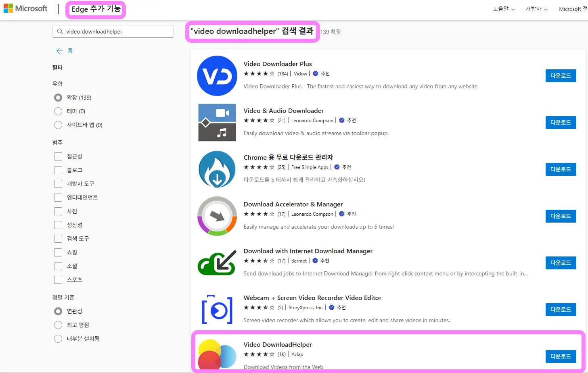588x373 pixels.
Task: Check the 사진 category box
Action: click(x=58, y=211)
